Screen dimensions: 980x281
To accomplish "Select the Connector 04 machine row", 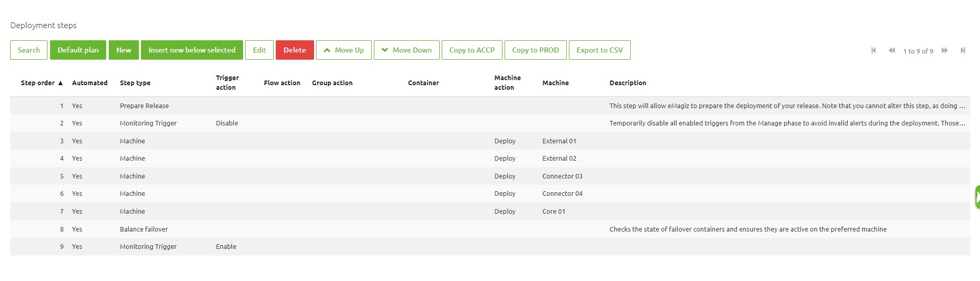I will [490, 193].
